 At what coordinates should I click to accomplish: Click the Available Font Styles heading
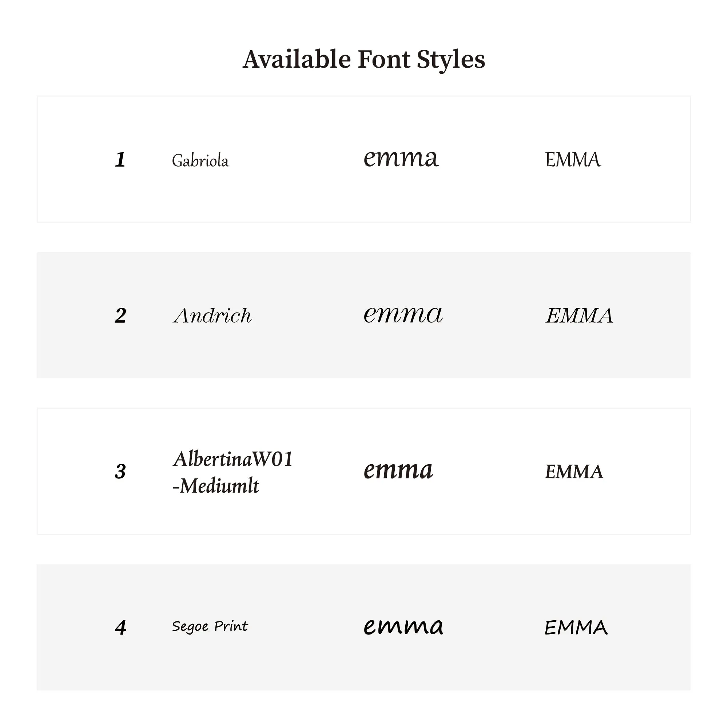point(364,60)
